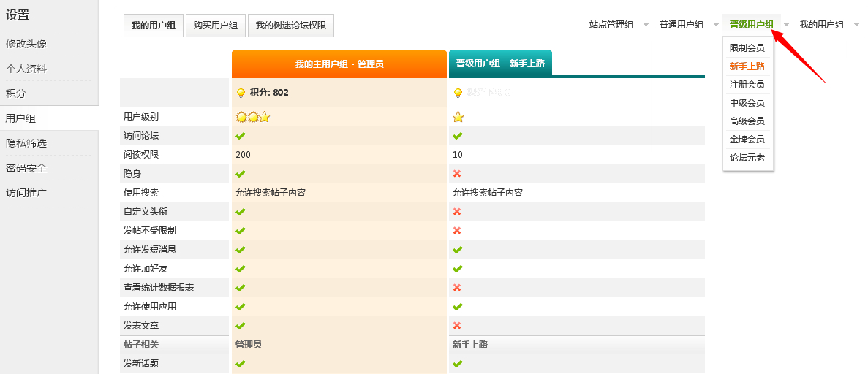Click the 发新话题 row label
This screenshot has height=374, width=868.
click(141, 364)
